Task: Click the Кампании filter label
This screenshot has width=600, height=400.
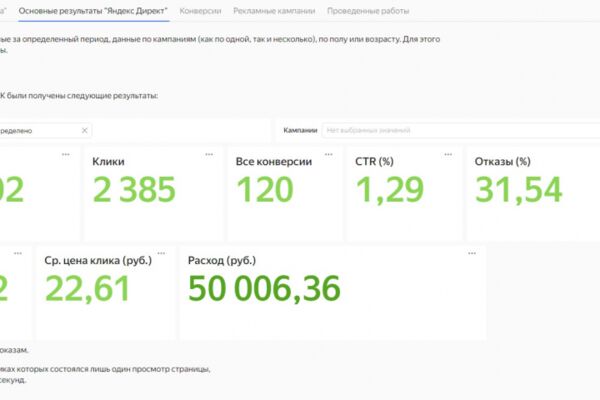Action: click(300, 131)
